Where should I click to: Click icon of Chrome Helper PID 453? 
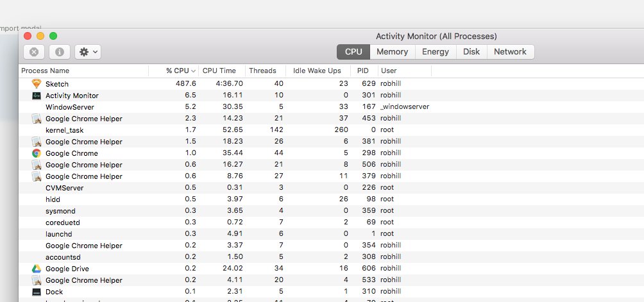click(x=37, y=119)
